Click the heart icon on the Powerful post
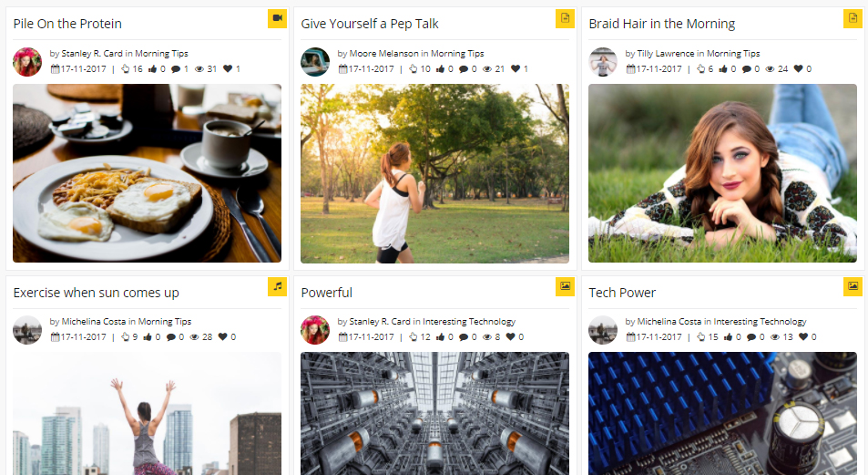 click(511, 337)
